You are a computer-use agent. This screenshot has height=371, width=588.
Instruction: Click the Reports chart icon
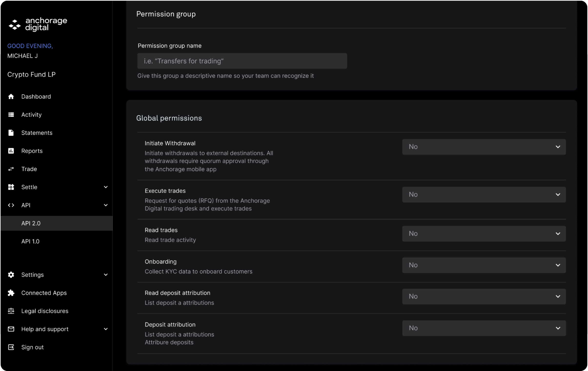(x=11, y=151)
